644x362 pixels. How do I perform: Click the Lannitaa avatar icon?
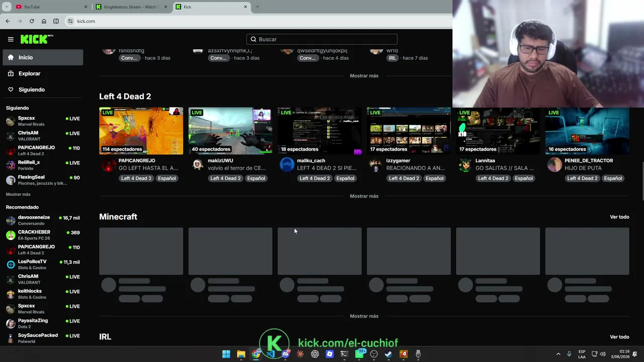tap(465, 164)
